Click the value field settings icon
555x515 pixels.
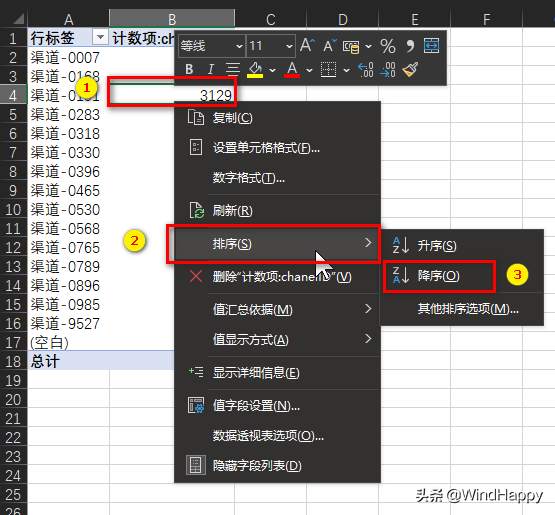pos(196,405)
